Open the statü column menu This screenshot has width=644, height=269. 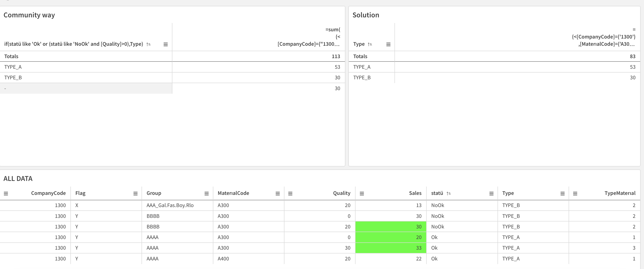point(491,193)
